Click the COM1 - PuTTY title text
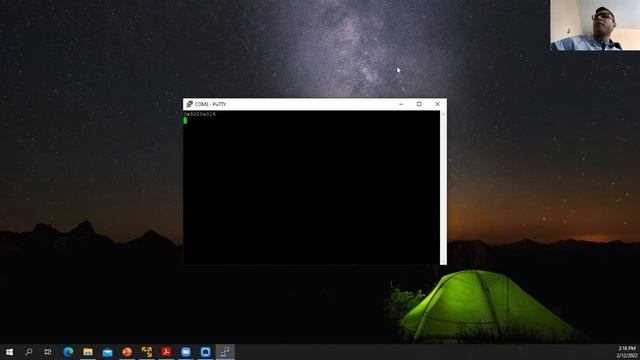 (x=210, y=104)
